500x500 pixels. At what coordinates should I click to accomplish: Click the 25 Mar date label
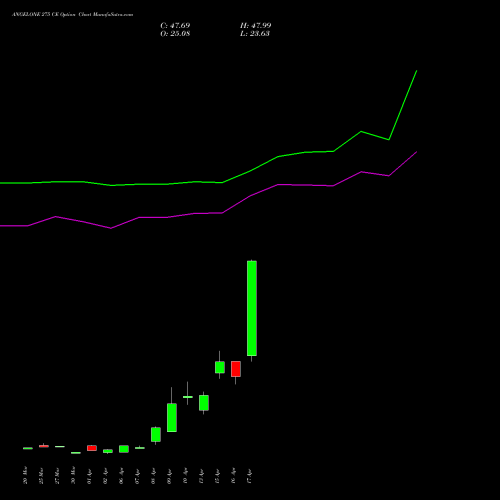click(x=41, y=475)
